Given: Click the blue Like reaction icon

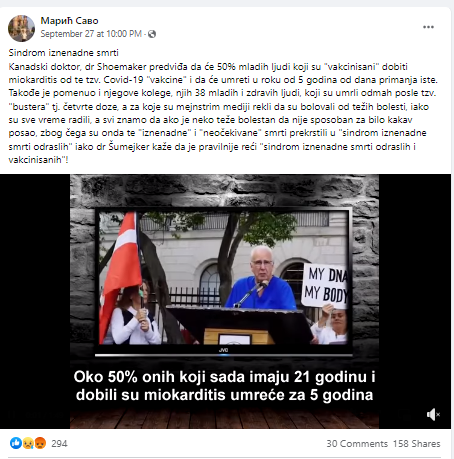Looking at the screenshot, I should pos(15,443).
